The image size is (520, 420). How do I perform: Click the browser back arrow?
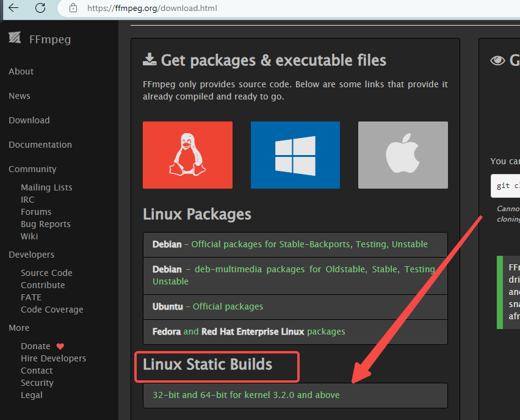click(13, 8)
